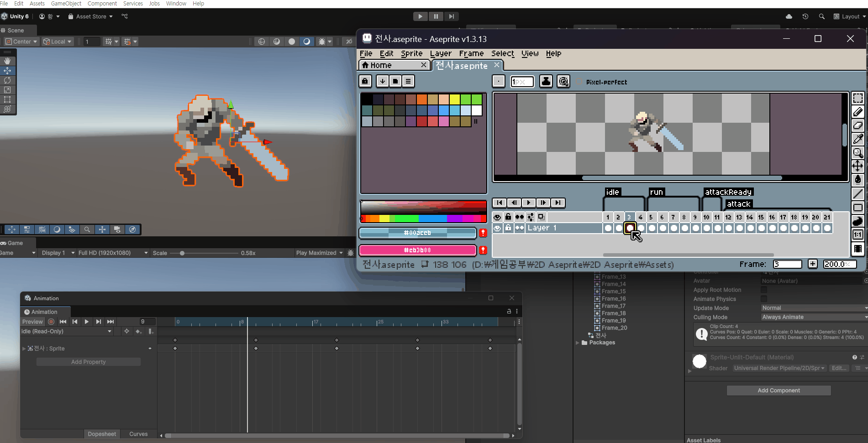Viewport: 868px width, 443px height.
Task: Toggle Layer 1 lock icon
Action: [x=508, y=228]
